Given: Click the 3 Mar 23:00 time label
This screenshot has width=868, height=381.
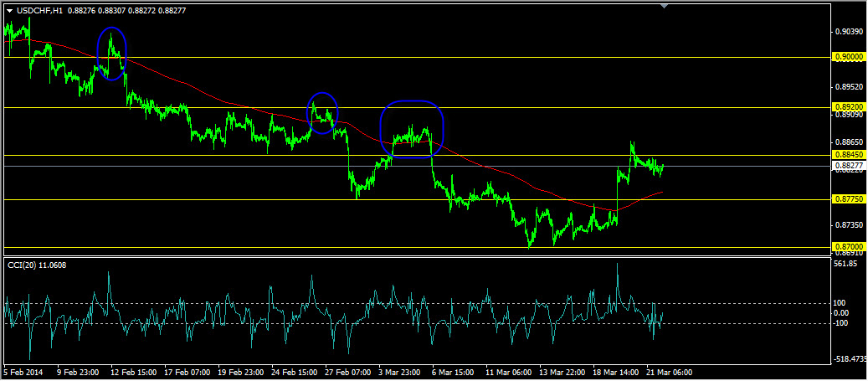Looking at the screenshot, I should pos(401,372).
